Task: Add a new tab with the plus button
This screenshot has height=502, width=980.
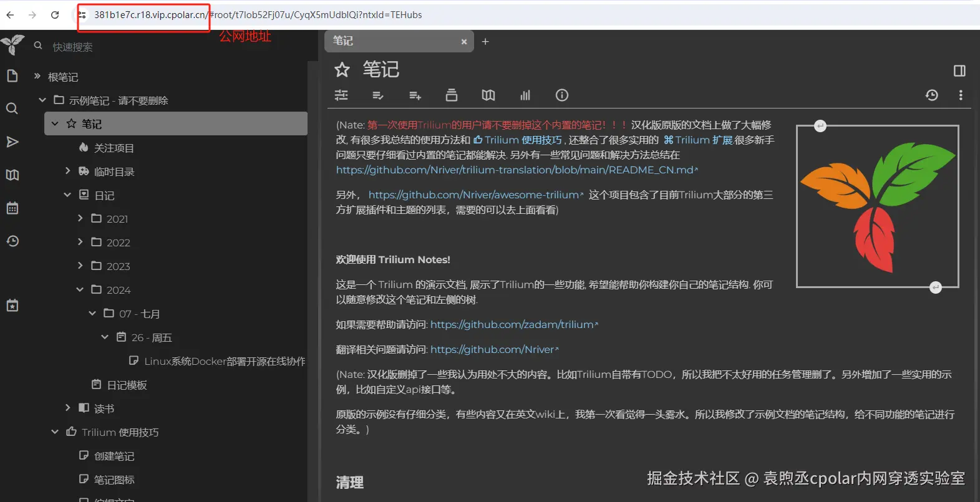Action: click(x=485, y=41)
